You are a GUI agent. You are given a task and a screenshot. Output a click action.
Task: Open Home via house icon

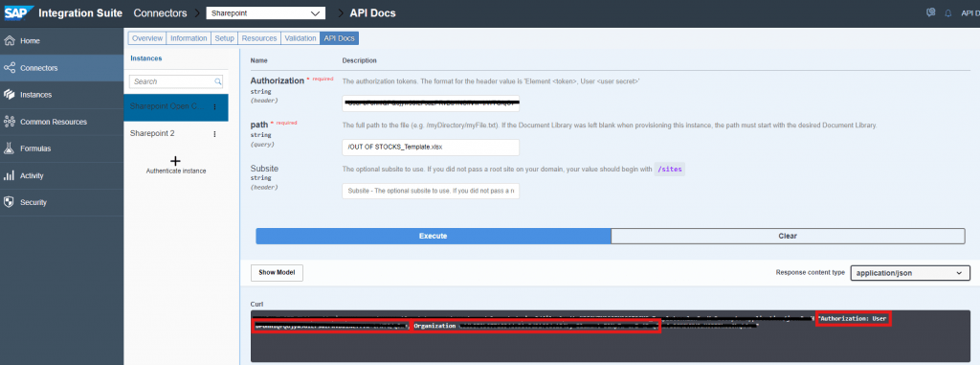10,40
